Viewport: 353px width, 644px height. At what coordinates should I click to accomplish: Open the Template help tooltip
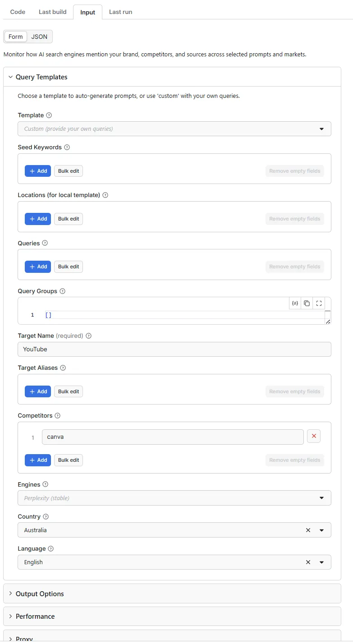(x=49, y=115)
